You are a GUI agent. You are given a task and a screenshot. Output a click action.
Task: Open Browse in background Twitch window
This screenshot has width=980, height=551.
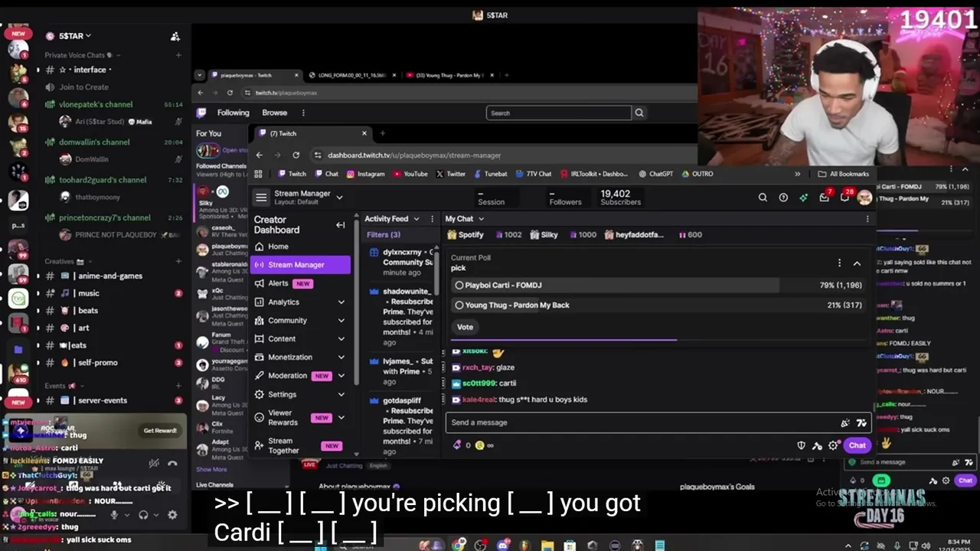274,112
